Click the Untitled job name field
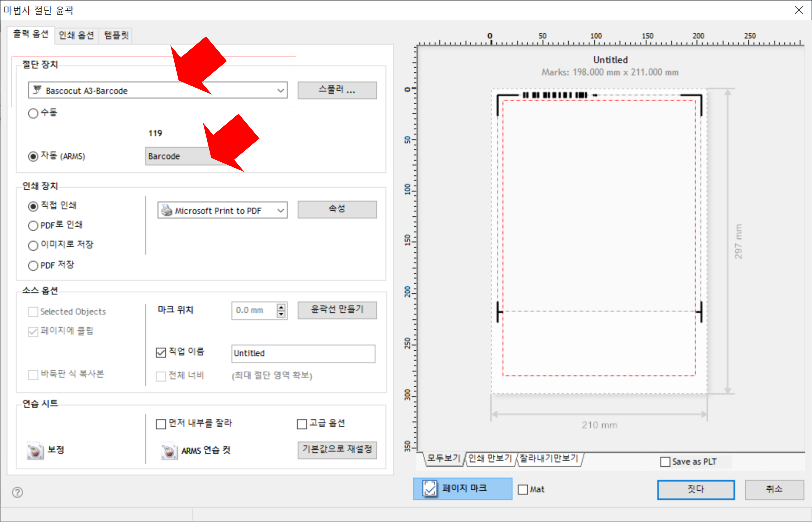The height and width of the screenshot is (522, 812). click(303, 353)
